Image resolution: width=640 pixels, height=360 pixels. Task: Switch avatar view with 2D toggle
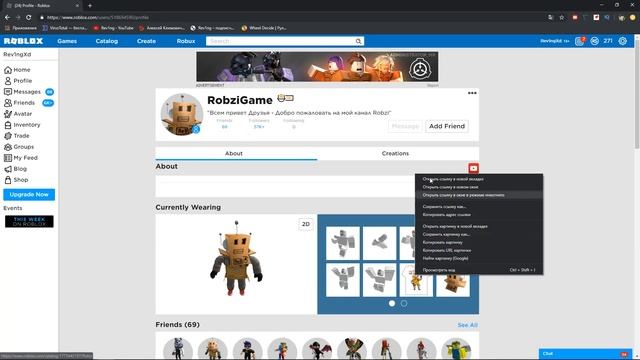click(306, 224)
